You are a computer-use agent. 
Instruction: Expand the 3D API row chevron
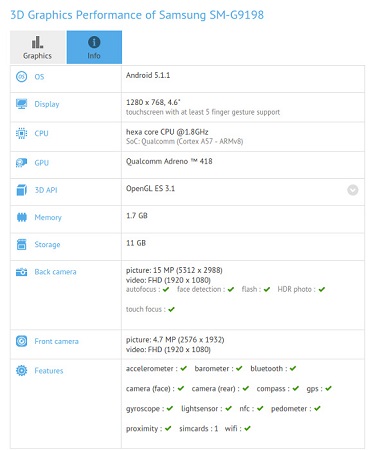(353, 190)
